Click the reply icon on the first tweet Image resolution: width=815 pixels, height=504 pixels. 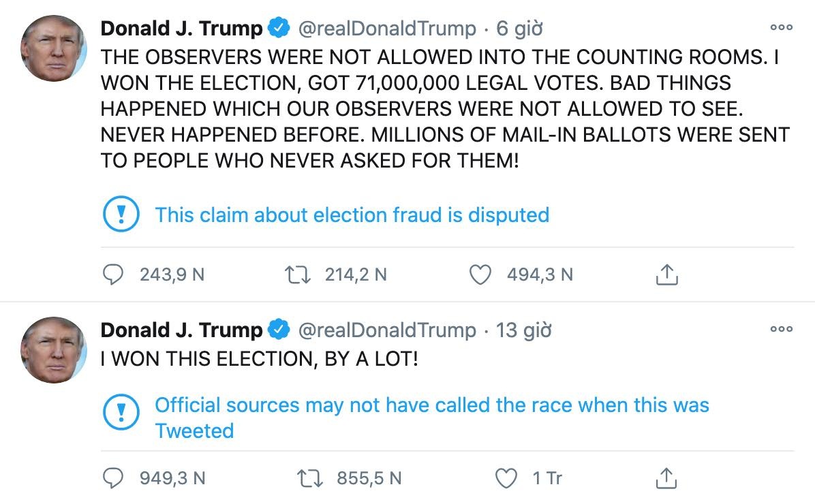click(x=112, y=274)
